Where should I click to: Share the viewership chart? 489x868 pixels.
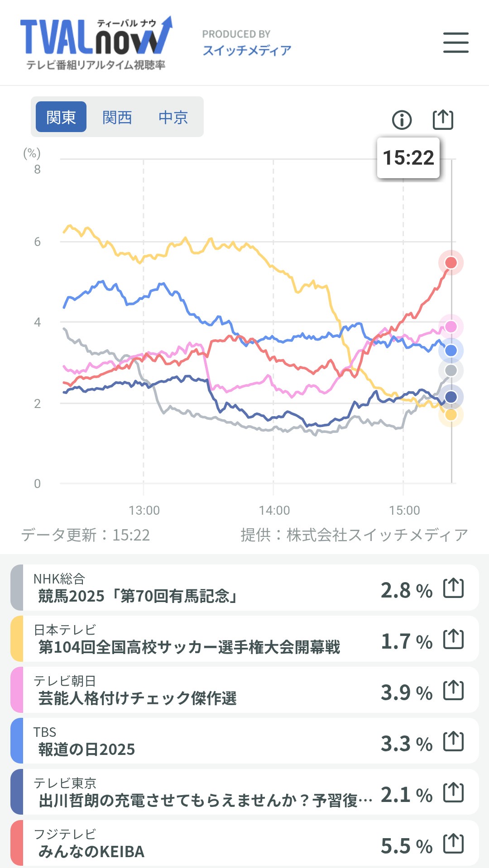(x=443, y=119)
